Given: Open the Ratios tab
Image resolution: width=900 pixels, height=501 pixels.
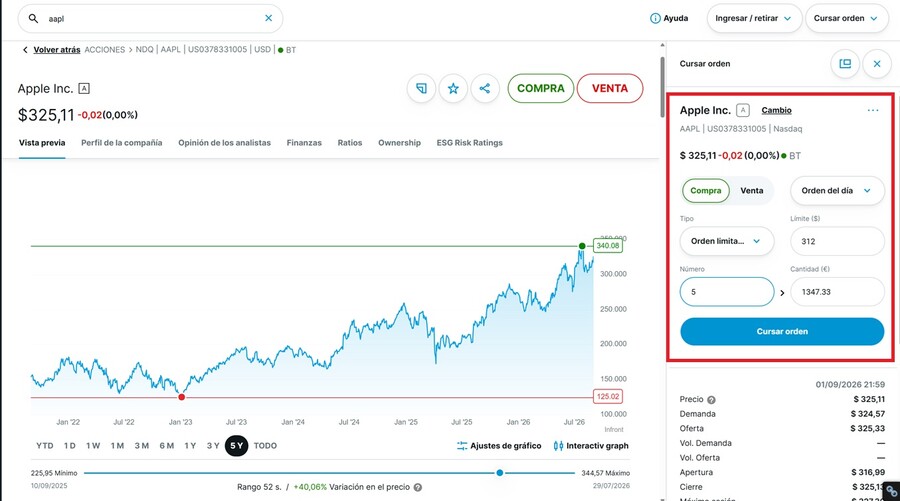Looking at the screenshot, I should (x=350, y=143).
